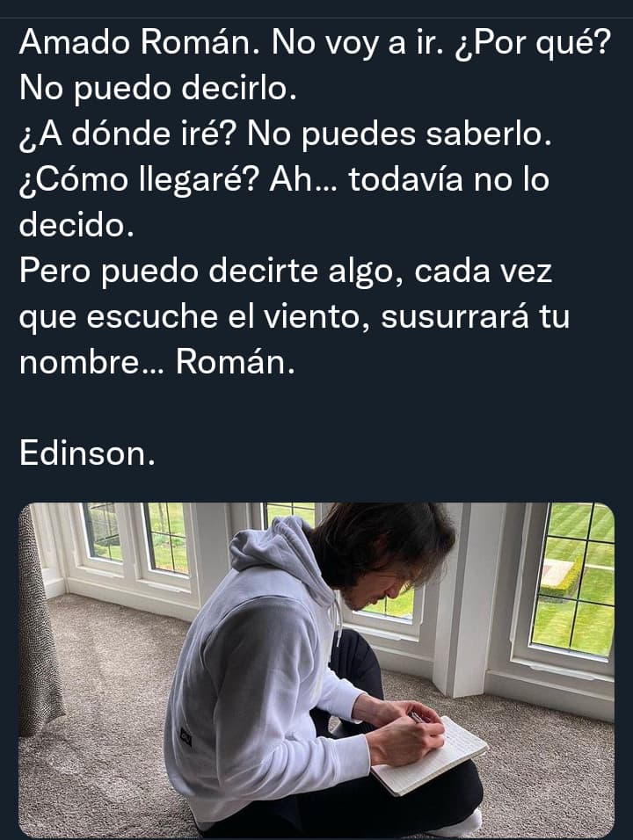This screenshot has width=633, height=840.
Task: Click the '¿A dónde iré?' line
Action: (x=285, y=134)
